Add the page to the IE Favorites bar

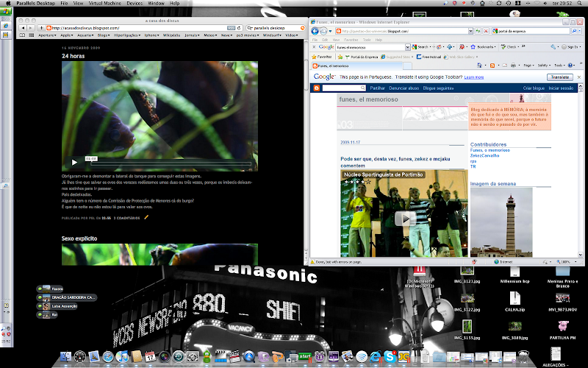(x=340, y=57)
